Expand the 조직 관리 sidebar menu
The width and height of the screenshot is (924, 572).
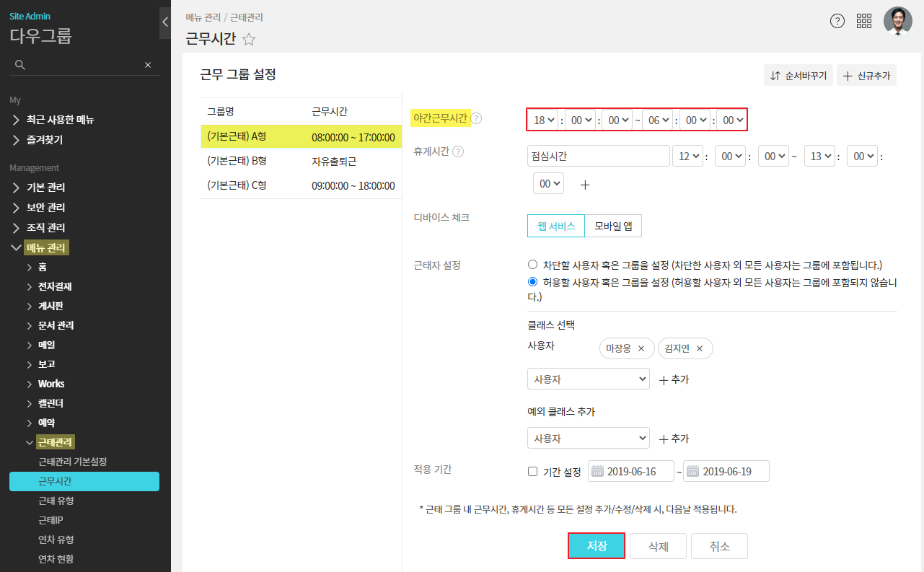coord(46,227)
